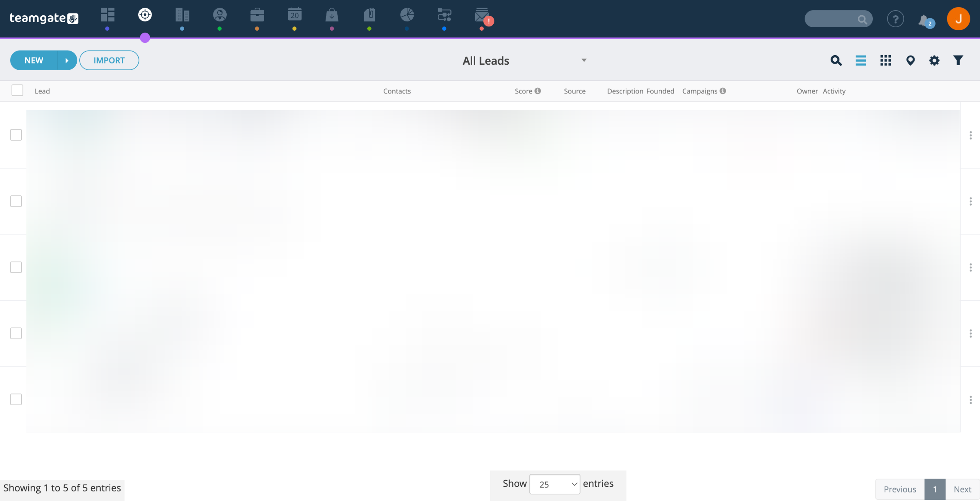This screenshot has height=501, width=980.
Task: Go to the Next page
Action: 962,489
